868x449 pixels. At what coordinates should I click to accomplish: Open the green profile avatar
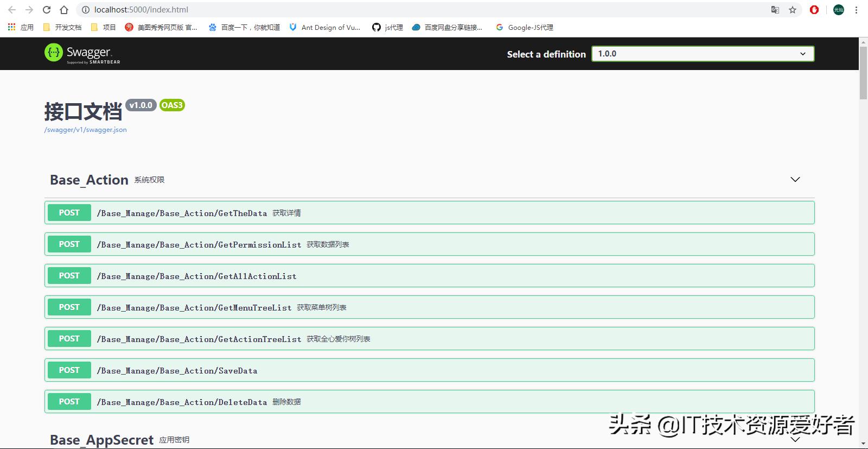(x=839, y=10)
